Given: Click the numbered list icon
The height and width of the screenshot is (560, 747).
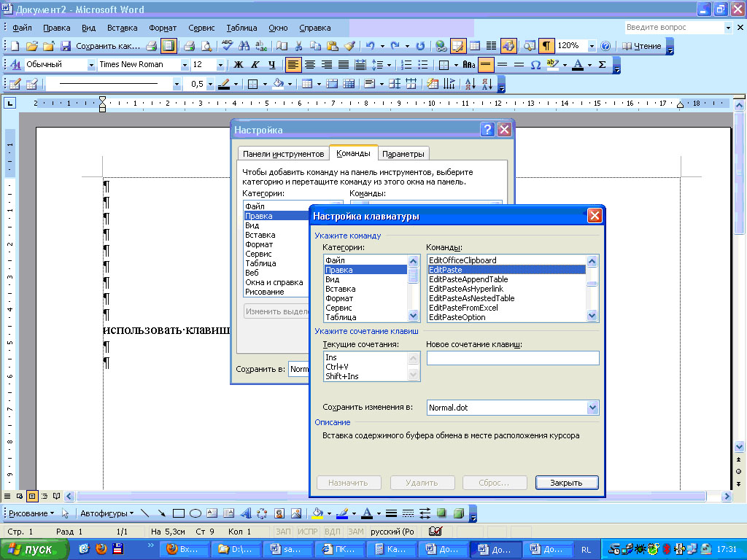Looking at the screenshot, I should (406, 65).
